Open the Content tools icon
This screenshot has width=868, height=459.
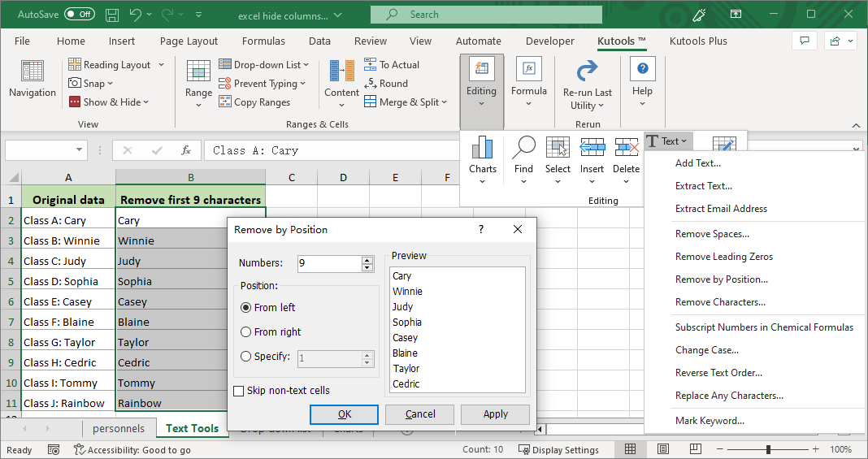pos(341,71)
